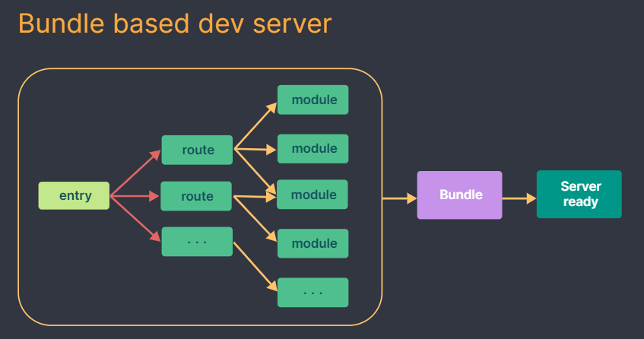
Task: Select the second module box from top
Action: pyautogui.click(x=312, y=148)
